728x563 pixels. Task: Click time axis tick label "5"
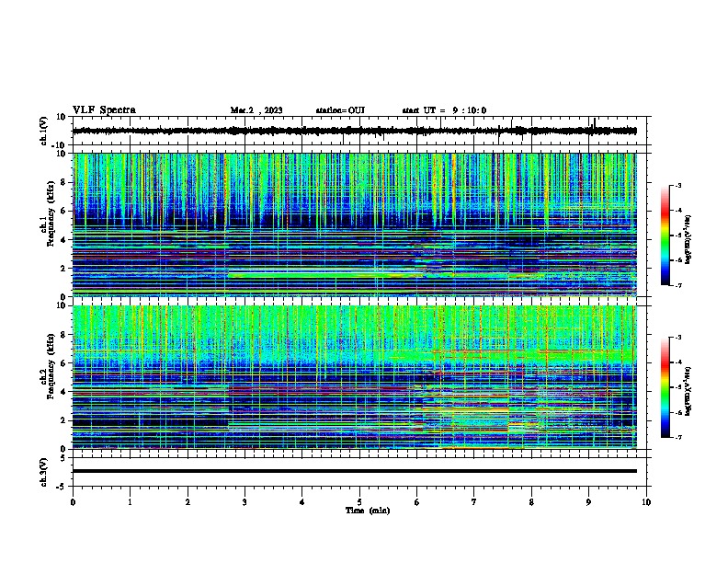(x=359, y=502)
